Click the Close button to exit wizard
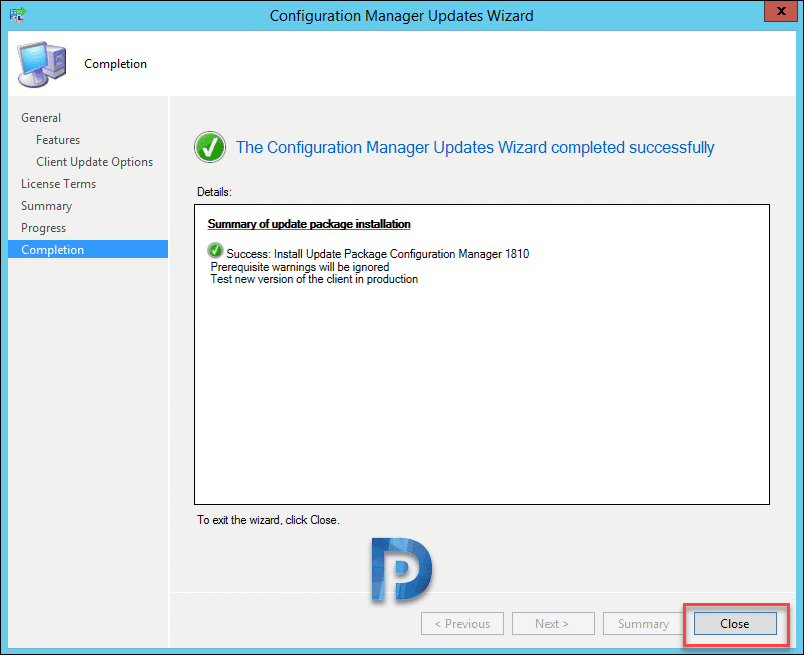This screenshot has height=655, width=804. (x=735, y=624)
